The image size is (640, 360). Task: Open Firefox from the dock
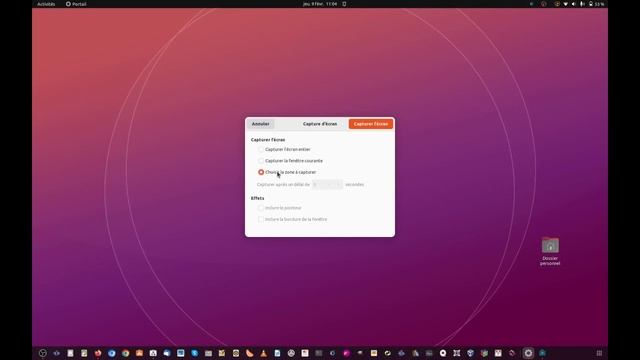pos(98,353)
